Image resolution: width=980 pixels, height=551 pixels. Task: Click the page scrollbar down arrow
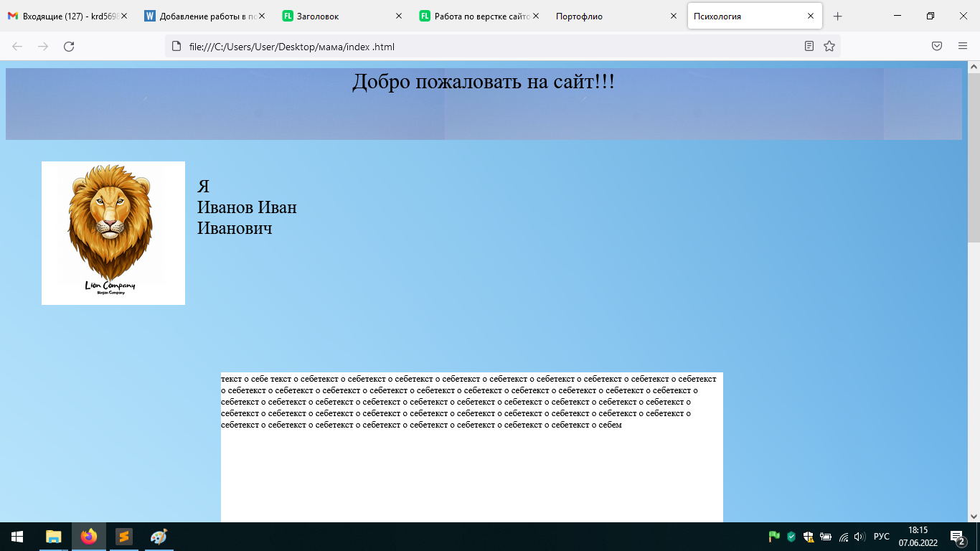click(x=974, y=516)
